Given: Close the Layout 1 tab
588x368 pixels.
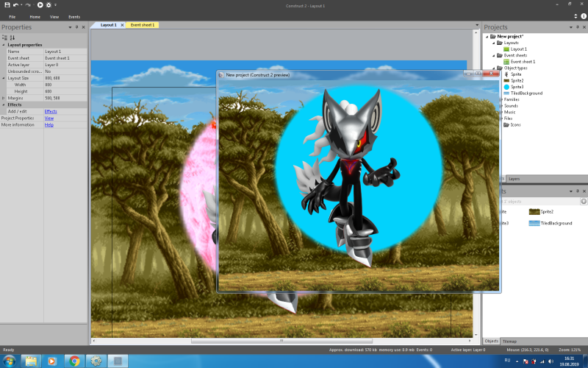Looking at the screenshot, I should pos(122,25).
